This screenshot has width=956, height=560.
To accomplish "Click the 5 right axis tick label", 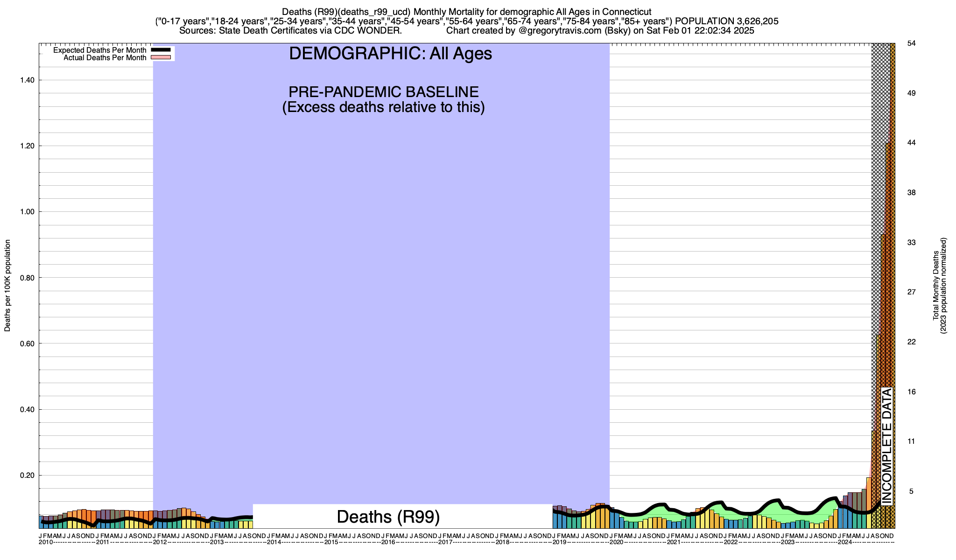I will (911, 491).
